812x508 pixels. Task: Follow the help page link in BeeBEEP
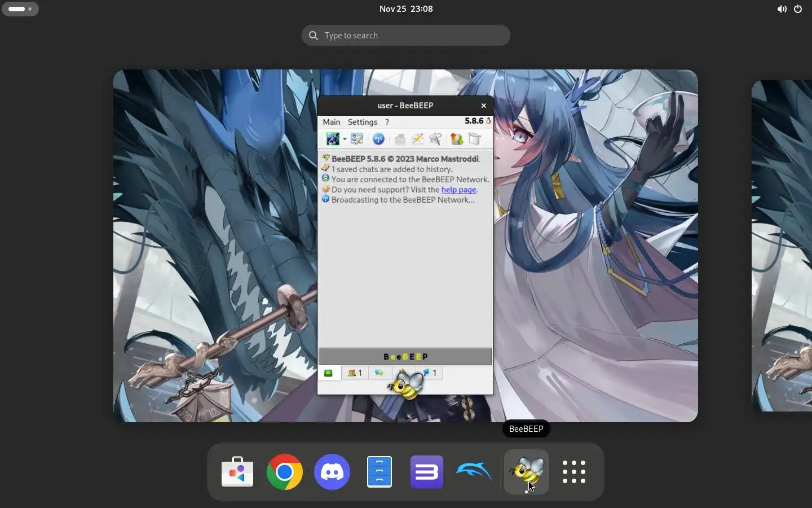(458, 190)
